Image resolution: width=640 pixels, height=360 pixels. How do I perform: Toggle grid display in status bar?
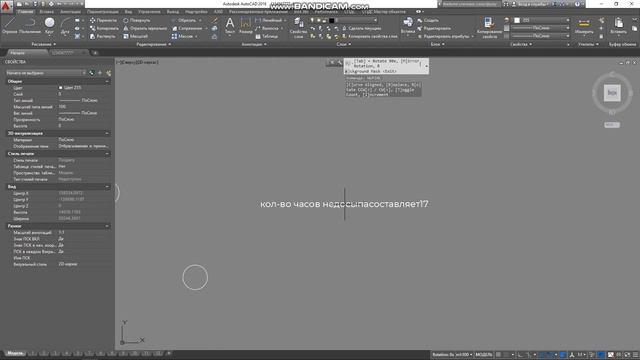coord(498,355)
